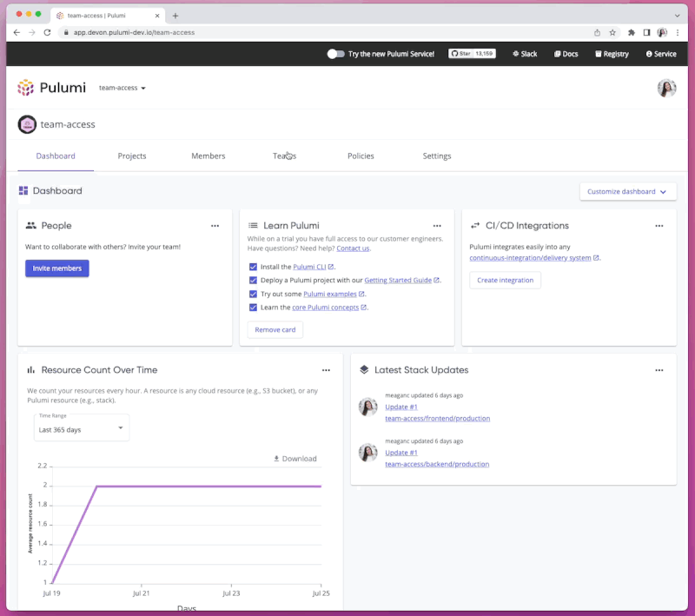The image size is (695, 616).
Task: Click the Dashboard grid icon
Action: (23, 190)
